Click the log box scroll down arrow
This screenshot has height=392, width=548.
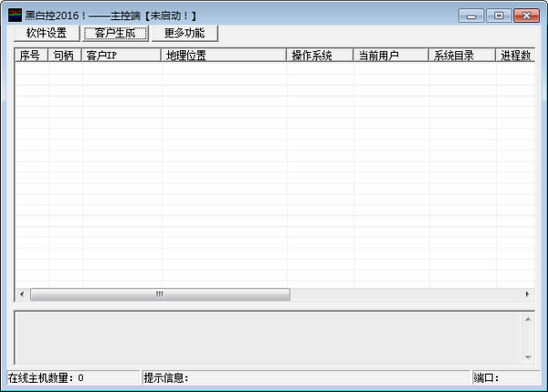pos(528,357)
